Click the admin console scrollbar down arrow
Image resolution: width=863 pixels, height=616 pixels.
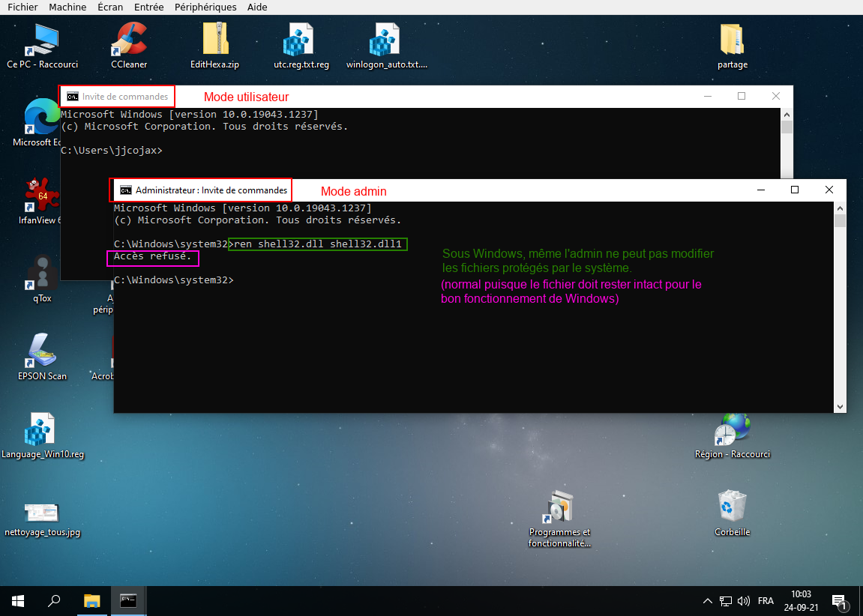(x=841, y=406)
